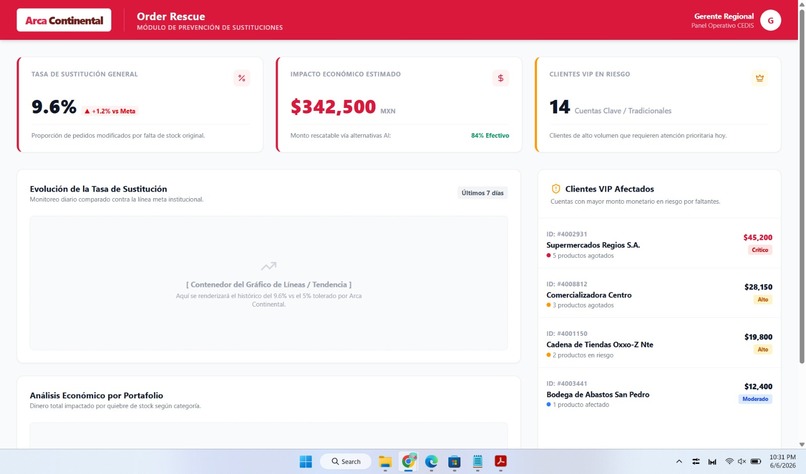Click the 3 productos agotados status
This screenshot has width=806, height=474.
click(x=580, y=305)
